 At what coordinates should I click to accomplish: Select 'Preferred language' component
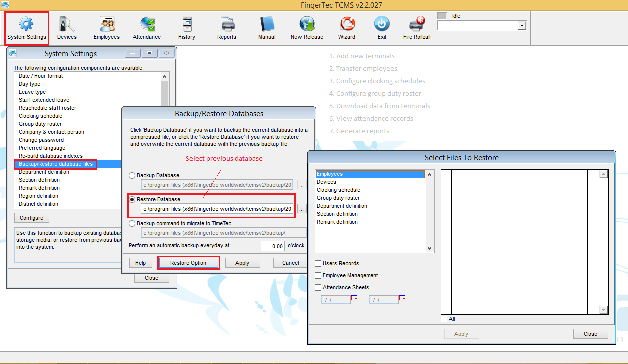[x=42, y=148]
